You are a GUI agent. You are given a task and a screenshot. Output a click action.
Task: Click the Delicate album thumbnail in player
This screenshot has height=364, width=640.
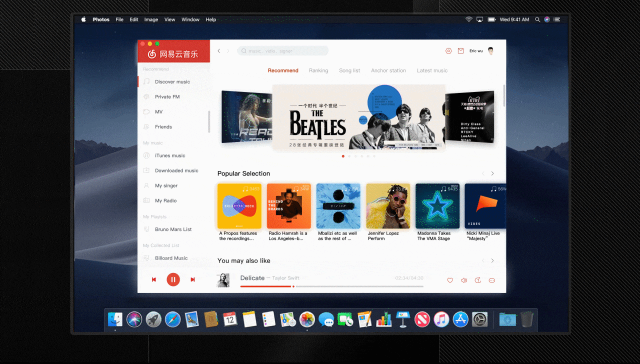click(x=223, y=280)
